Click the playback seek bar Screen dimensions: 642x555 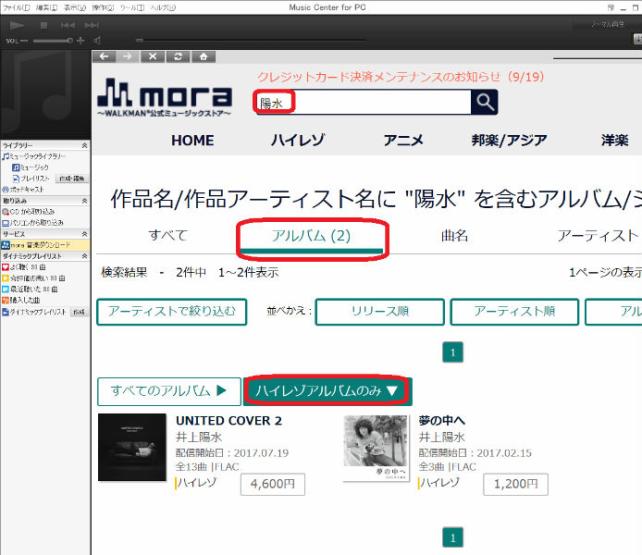(250, 40)
